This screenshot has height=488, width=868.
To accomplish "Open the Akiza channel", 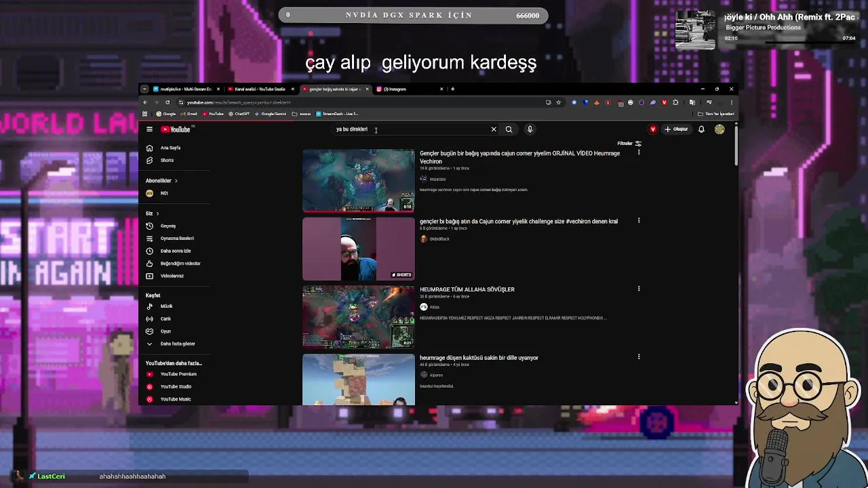I will (434, 307).
